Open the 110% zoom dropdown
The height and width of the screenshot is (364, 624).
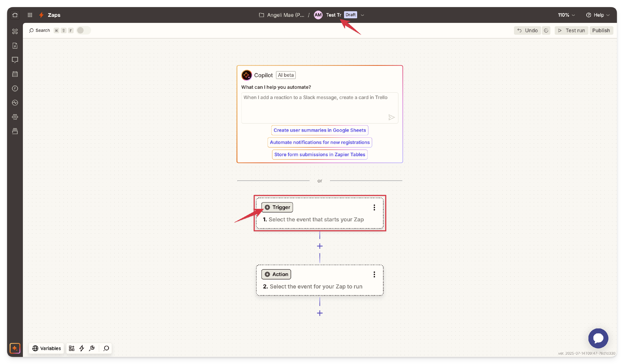[566, 15]
